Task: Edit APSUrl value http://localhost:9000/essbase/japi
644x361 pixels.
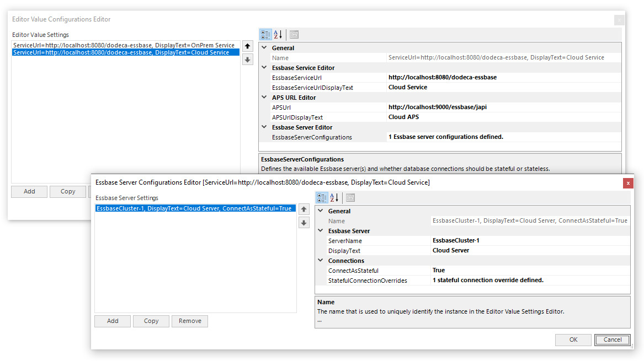Action: (x=503, y=107)
